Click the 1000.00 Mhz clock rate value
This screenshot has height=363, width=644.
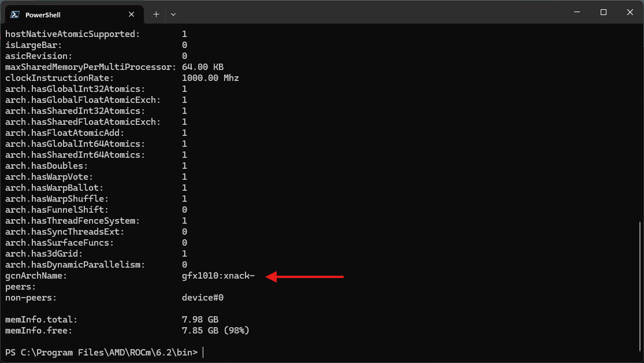coord(210,78)
